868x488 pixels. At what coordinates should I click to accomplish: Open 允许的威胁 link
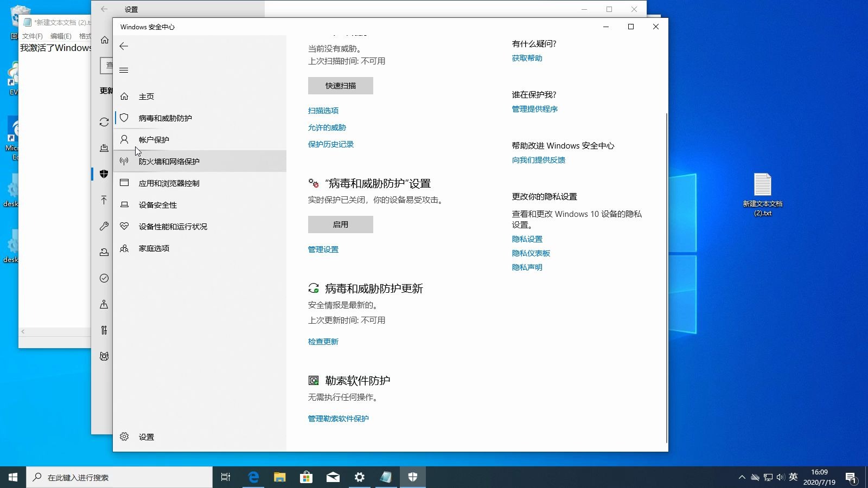point(327,127)
